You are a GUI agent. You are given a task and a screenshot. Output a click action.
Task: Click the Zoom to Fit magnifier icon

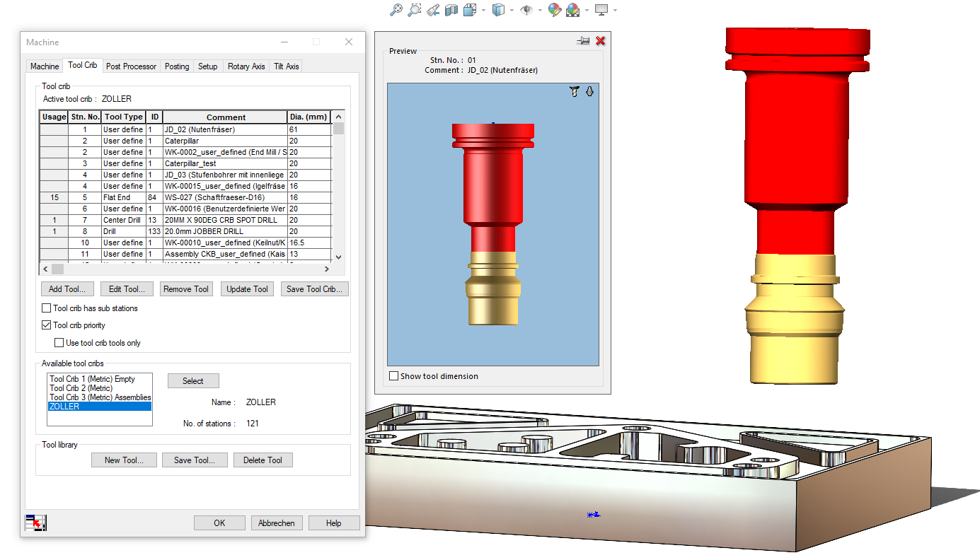[396, 10]
